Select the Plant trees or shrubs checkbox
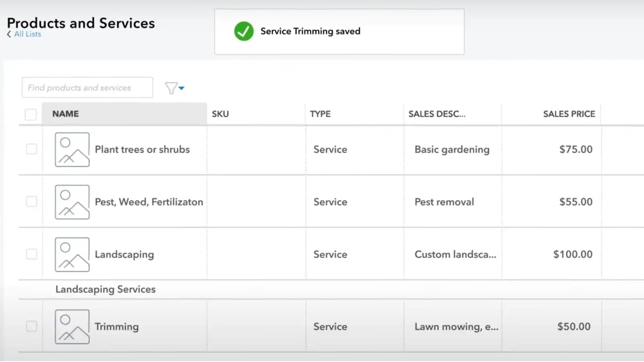Viewport: 644px width, 362px height. pyautogui.click(x=31, y=149)
